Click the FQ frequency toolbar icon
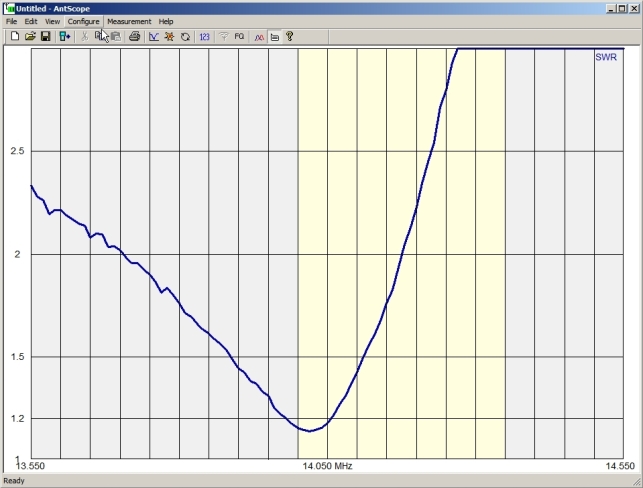 tap(239, 36)
